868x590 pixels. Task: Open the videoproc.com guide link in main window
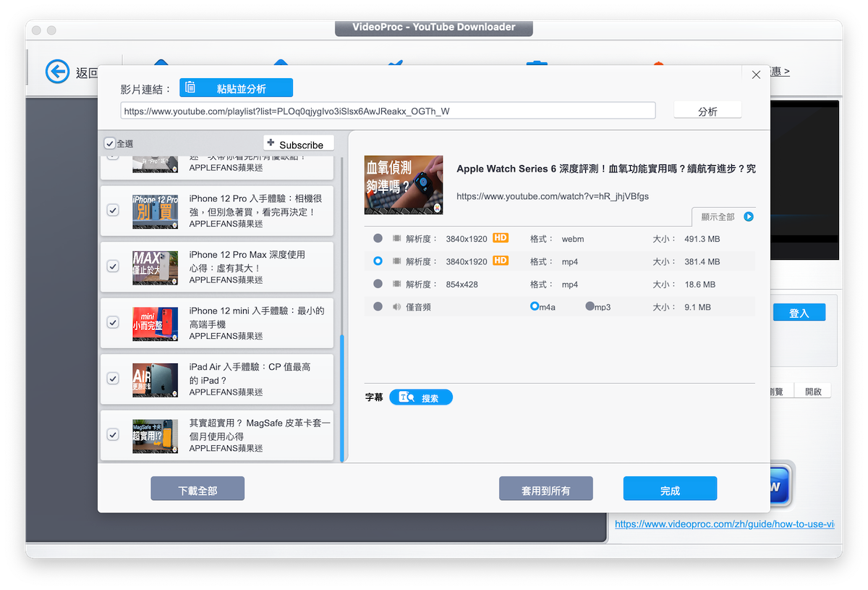724,523
